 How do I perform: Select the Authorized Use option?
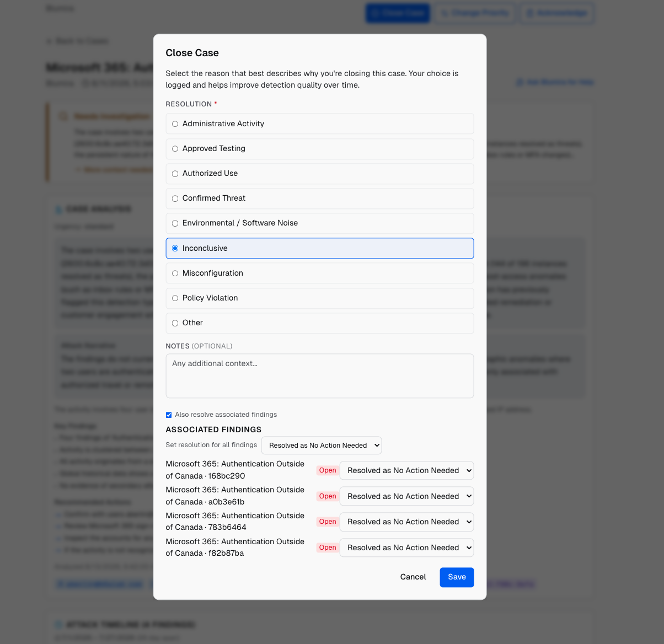[319, 174]
